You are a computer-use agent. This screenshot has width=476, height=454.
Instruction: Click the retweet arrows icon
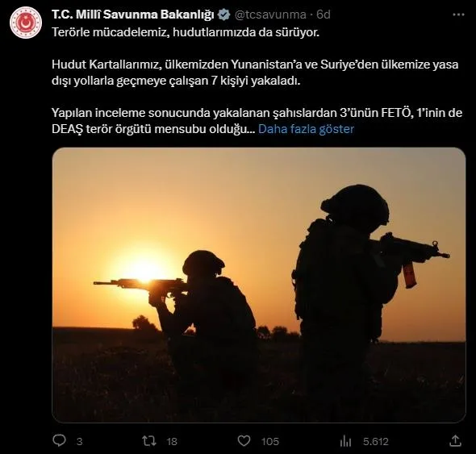(149, 440)
